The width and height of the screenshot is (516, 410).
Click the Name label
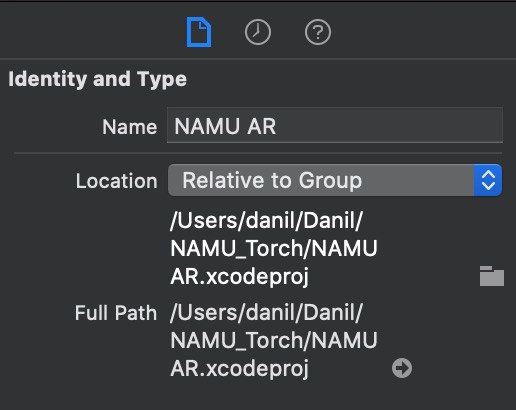(130, 127)
